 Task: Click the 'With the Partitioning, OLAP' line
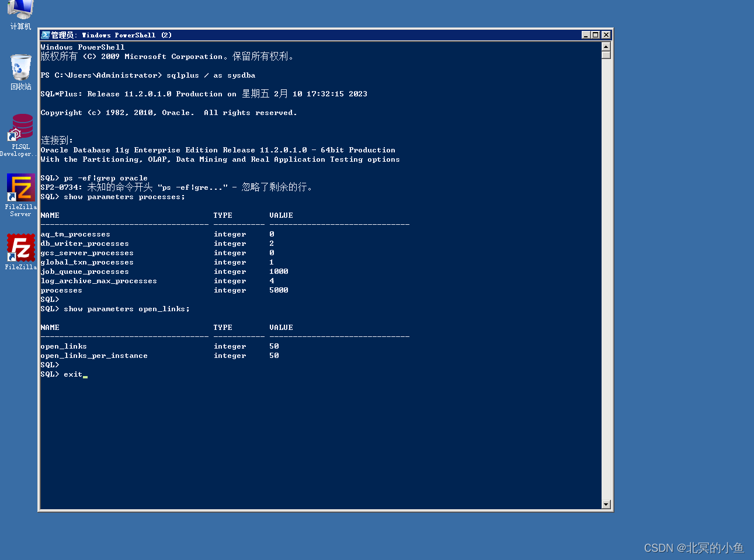click(x=220, y=159)
